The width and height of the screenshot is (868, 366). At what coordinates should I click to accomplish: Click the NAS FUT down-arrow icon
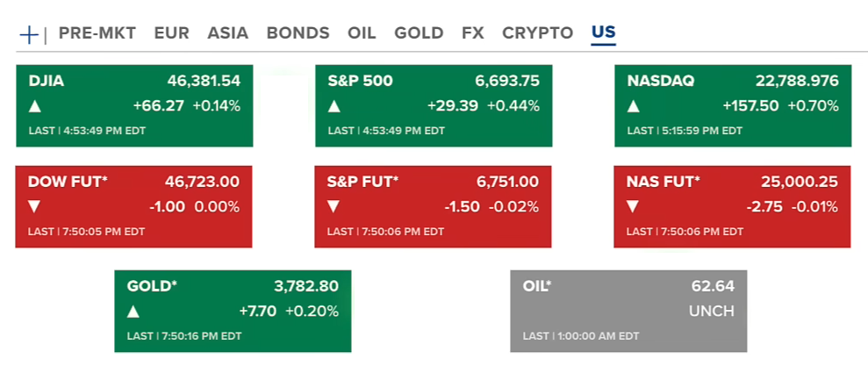pyautogui.click(x=634, y=208)
